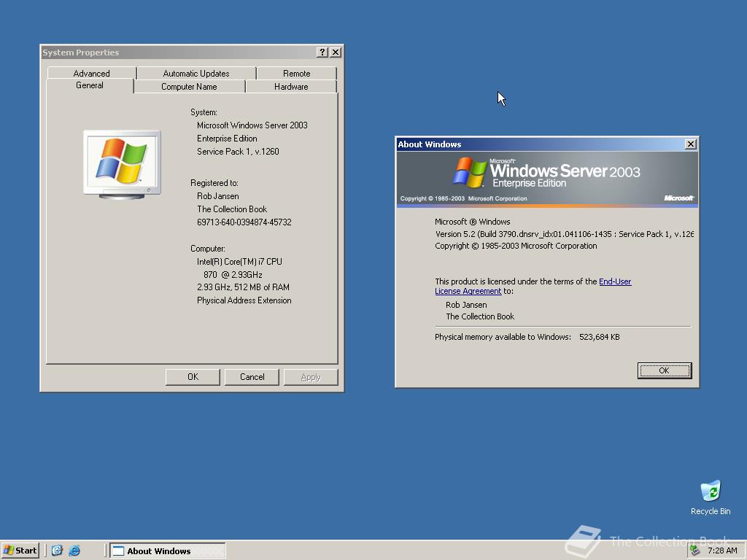Viewport: 747px width, 560px height.
Task: Click the Show Desktop Quick Launch icon
Action: pyautogui.click(x=57, y=551)
